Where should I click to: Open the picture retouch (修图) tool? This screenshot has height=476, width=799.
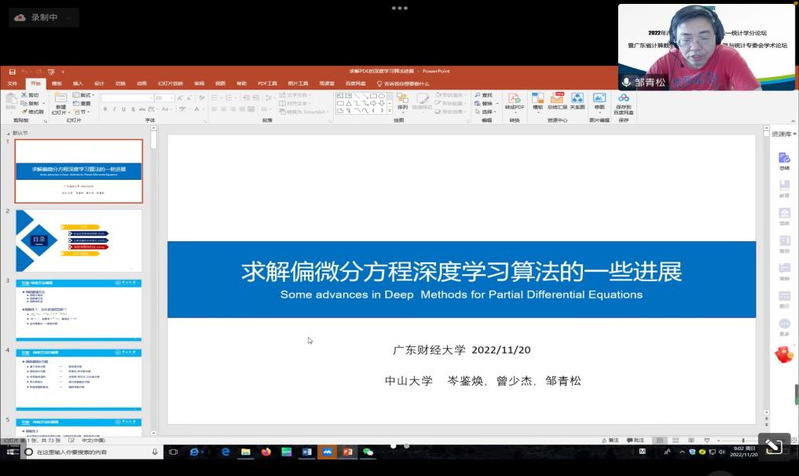point(599,101)
